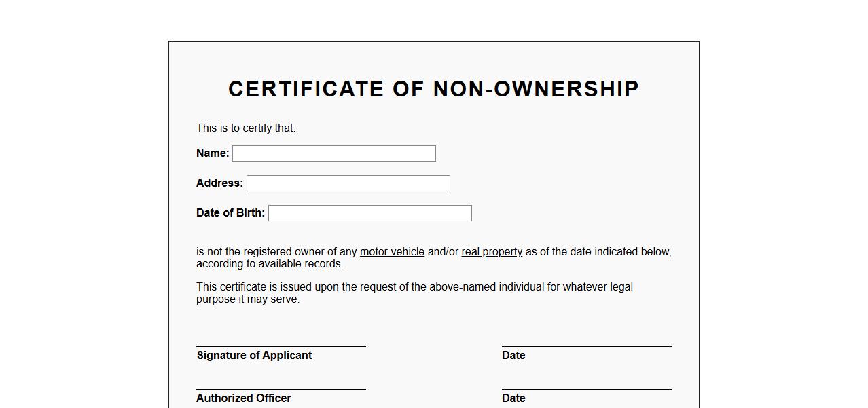Click the Certificate of Non-Ownership heading

(433, 89)
